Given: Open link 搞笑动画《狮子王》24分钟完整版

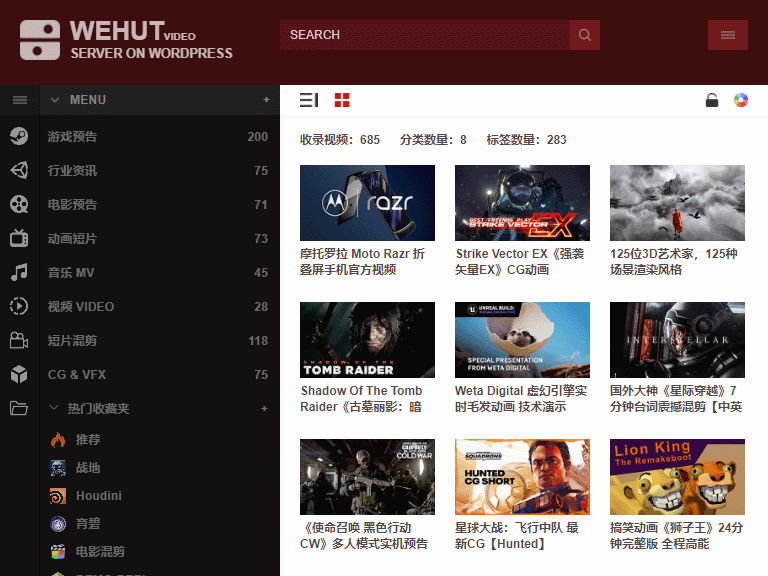Looking at the screenshot, I should coord(676,535).
